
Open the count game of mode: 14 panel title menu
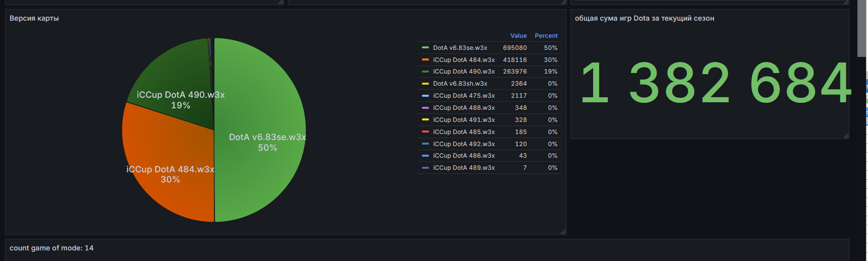51,248
